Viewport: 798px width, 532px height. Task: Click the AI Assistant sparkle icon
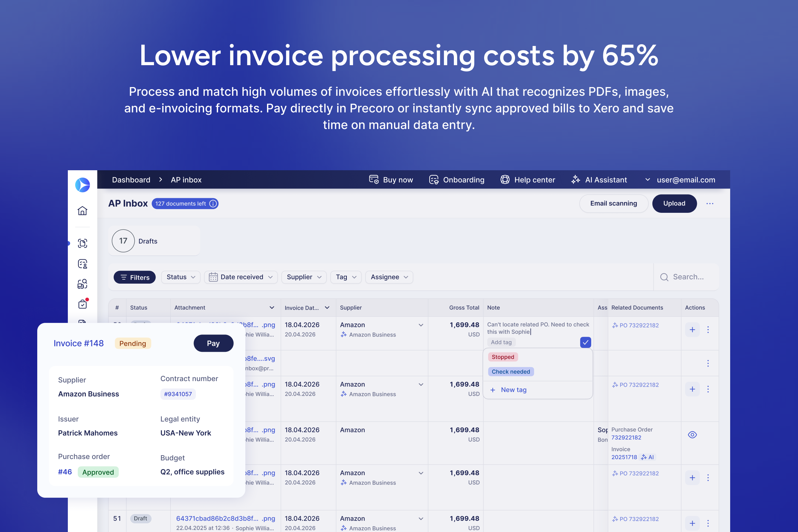576,180
